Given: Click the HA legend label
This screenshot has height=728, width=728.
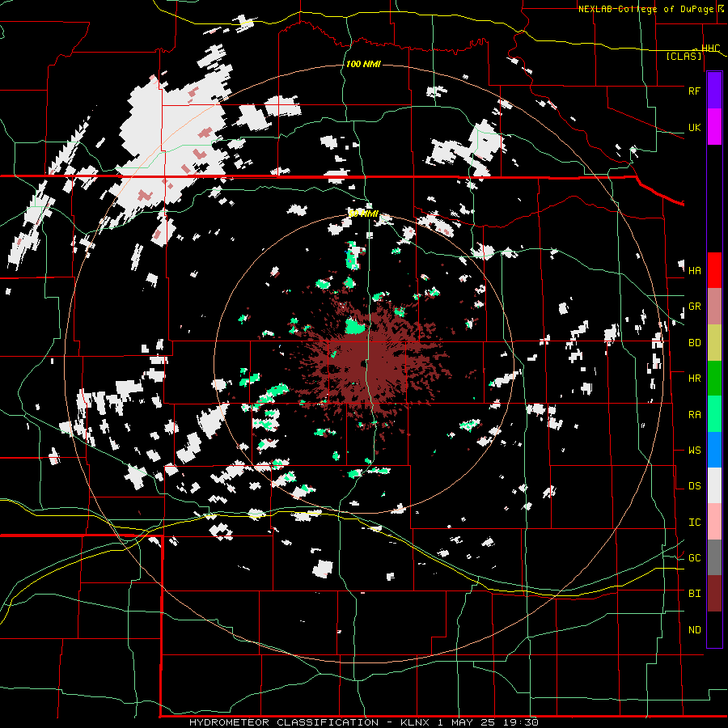Looking at the screenshot, I should click(694, 270).
